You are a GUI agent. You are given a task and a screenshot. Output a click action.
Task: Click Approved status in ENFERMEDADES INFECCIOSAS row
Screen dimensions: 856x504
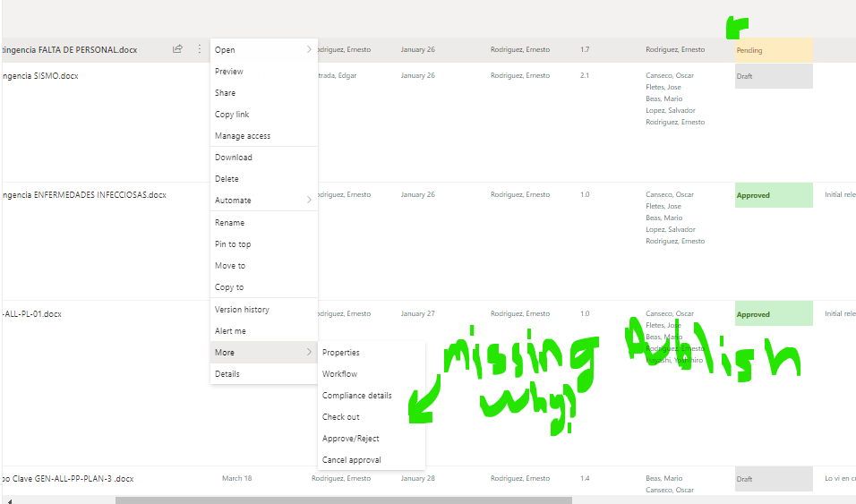click(x=774, y=195)
